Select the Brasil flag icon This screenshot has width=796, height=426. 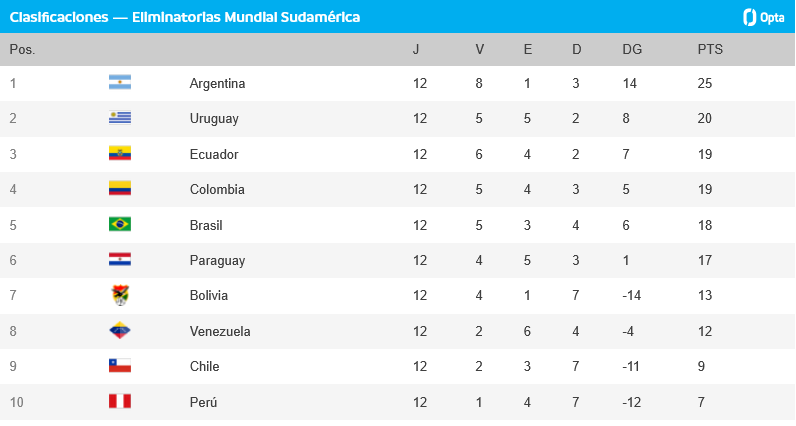pyautogui.click(x=120, y=224)
